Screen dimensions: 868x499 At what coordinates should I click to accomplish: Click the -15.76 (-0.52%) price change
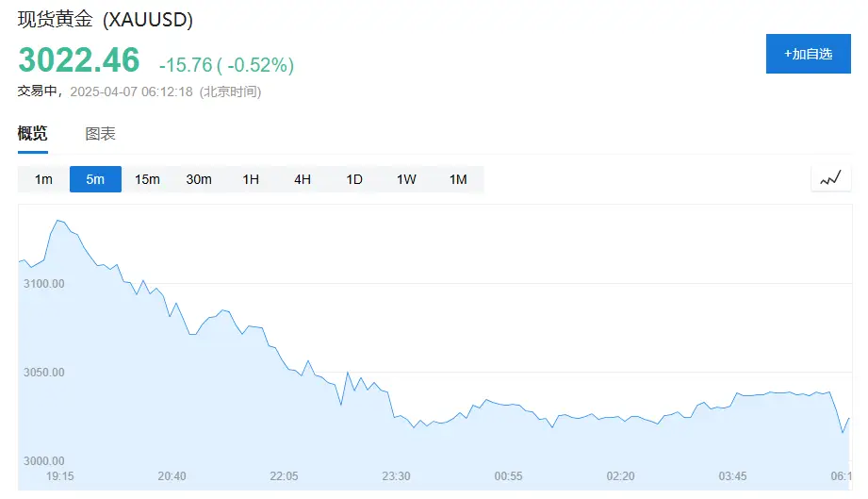pos(226,64)
